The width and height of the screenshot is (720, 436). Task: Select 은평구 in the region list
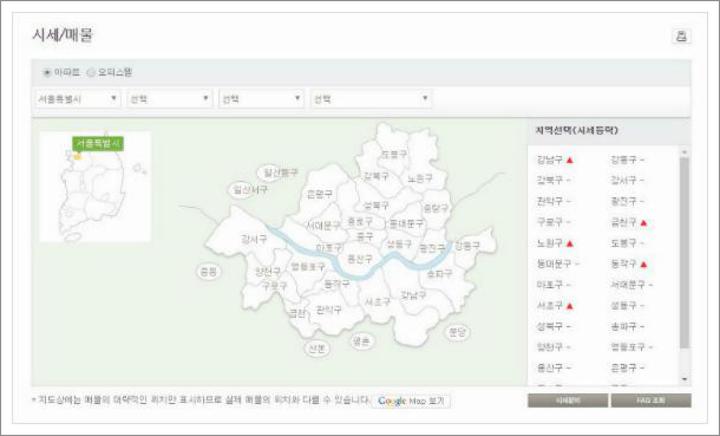click(623, 368)
